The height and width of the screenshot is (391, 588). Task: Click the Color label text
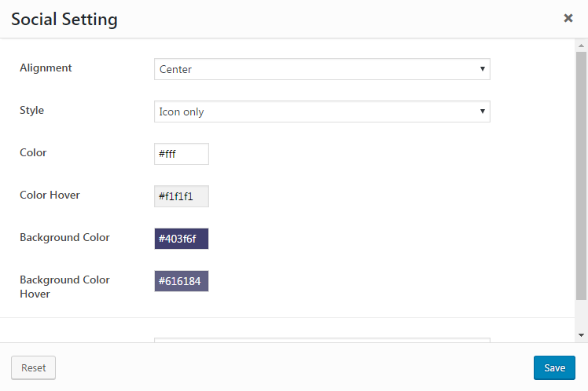[x=33, y=153]
